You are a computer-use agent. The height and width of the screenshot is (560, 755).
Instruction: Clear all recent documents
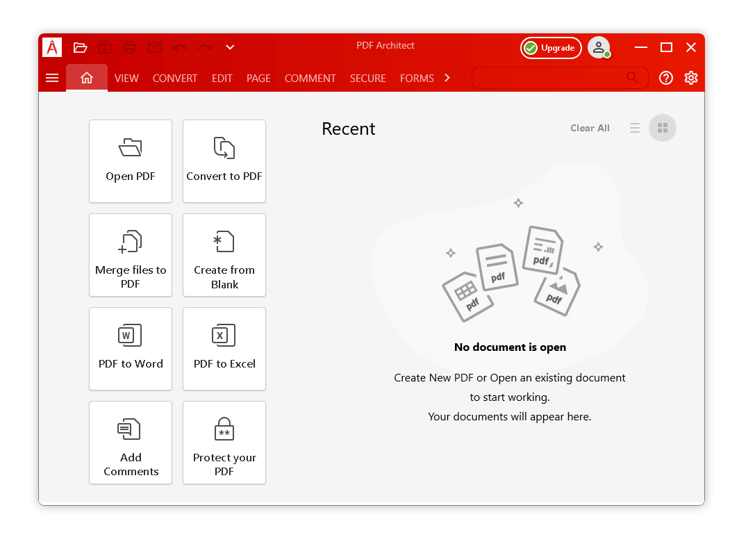pos(590,128)
